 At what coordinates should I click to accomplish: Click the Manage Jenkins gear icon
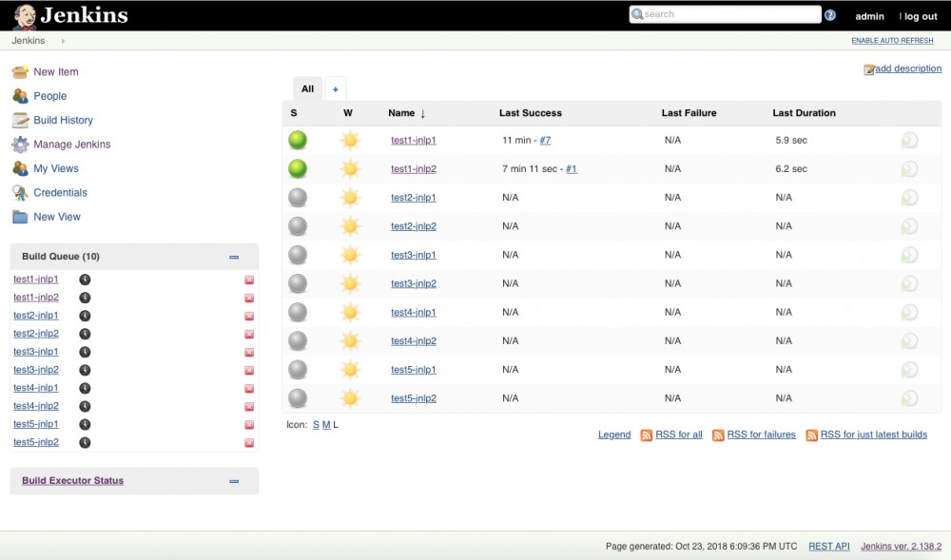pos(20,145)
